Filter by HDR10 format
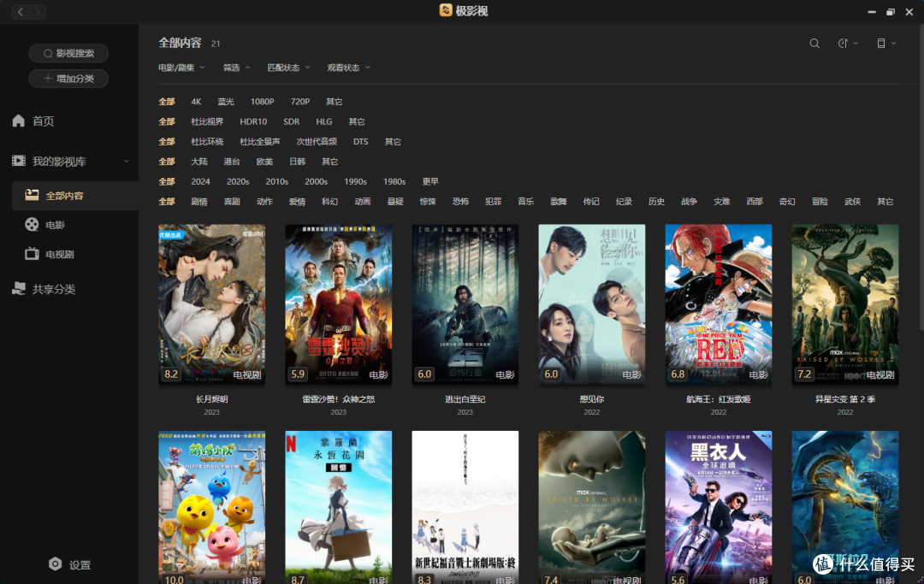This screenshot has width=924, height=584. coord(253,122)
